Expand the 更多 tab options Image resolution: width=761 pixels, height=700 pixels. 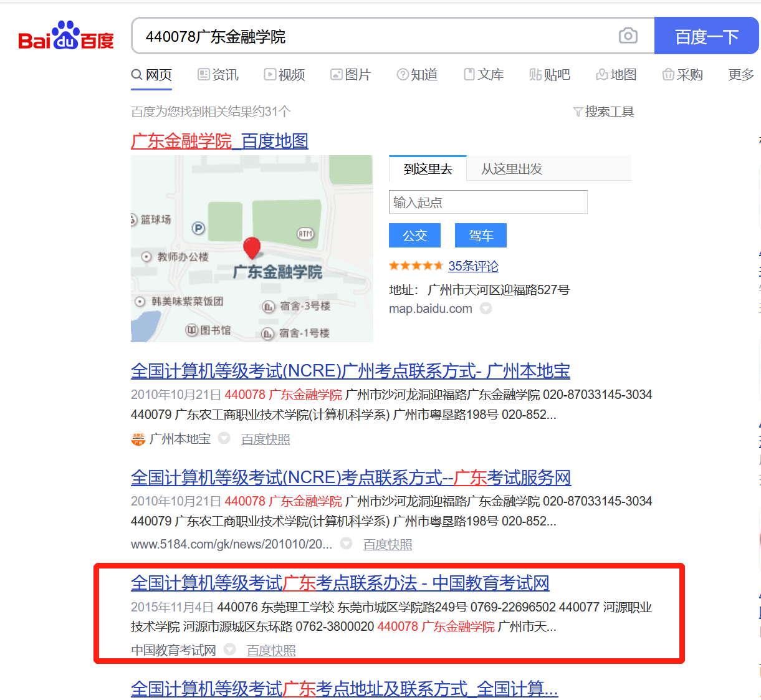(x=741, y=75)
